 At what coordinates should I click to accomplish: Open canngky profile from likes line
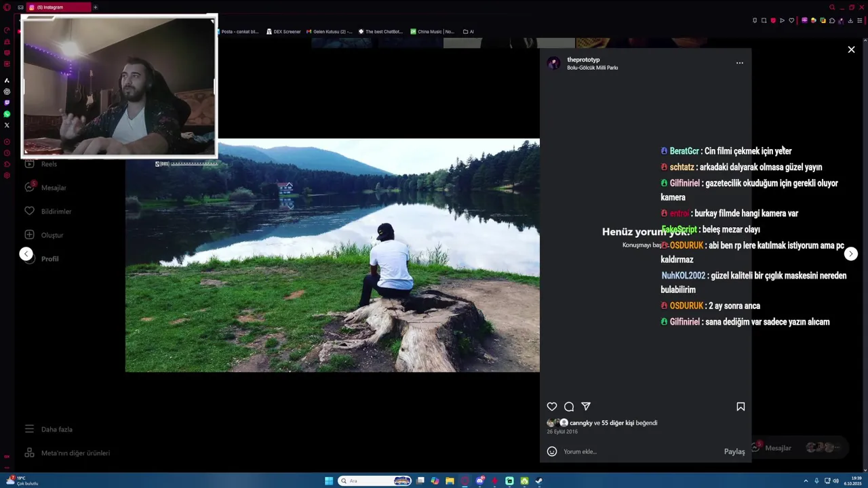581,423
